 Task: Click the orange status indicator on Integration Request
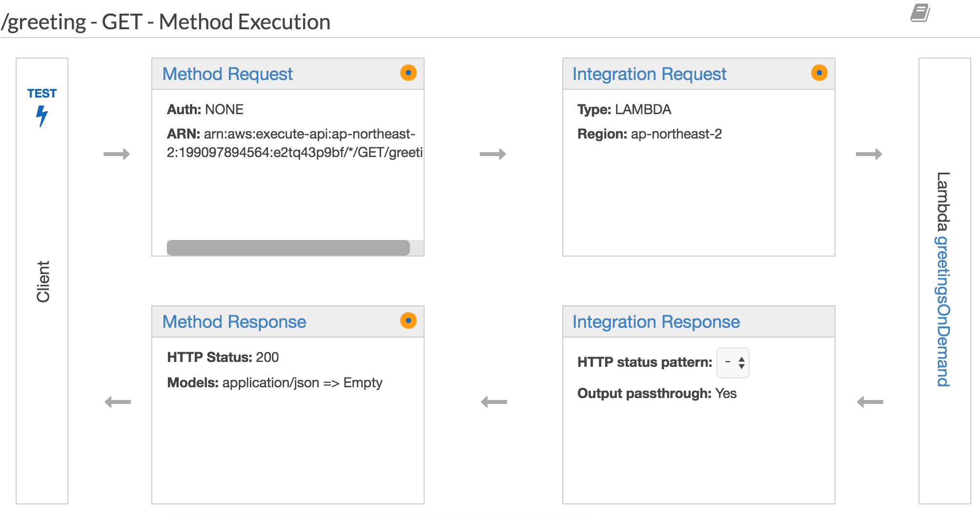(819, 72)
